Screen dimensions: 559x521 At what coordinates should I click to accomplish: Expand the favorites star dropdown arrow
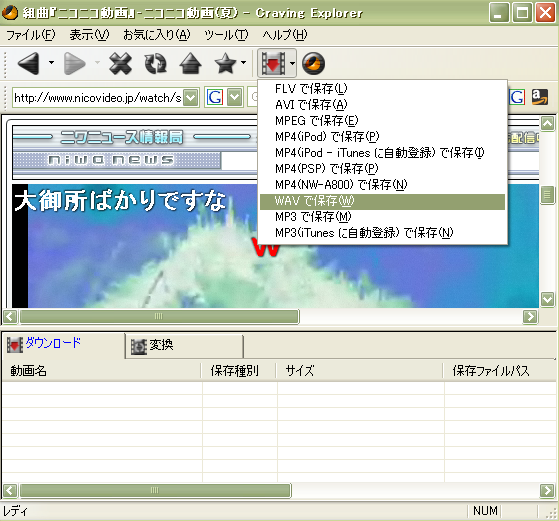pyautogui.click(x=243, y=63)
